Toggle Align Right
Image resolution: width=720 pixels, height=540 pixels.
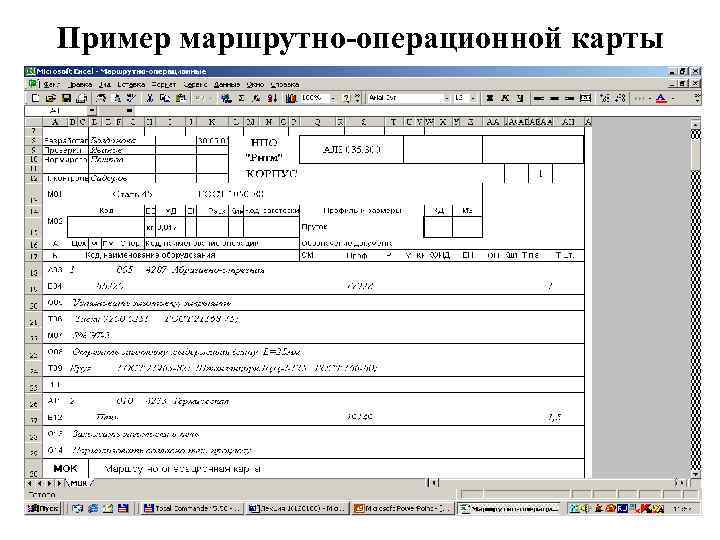pos(569,98)
